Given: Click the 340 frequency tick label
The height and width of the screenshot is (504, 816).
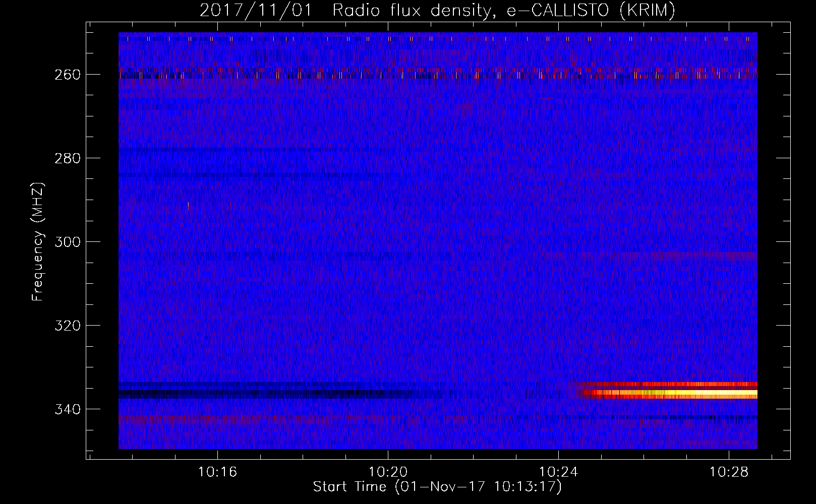Looking at the screenshot, I should pos(67,409).
